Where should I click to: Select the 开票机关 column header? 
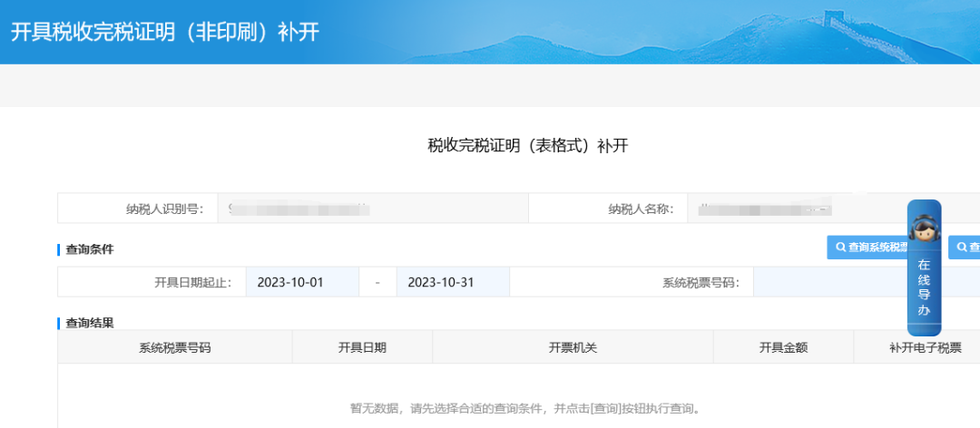pyautogui.click(x=573, y=347)
